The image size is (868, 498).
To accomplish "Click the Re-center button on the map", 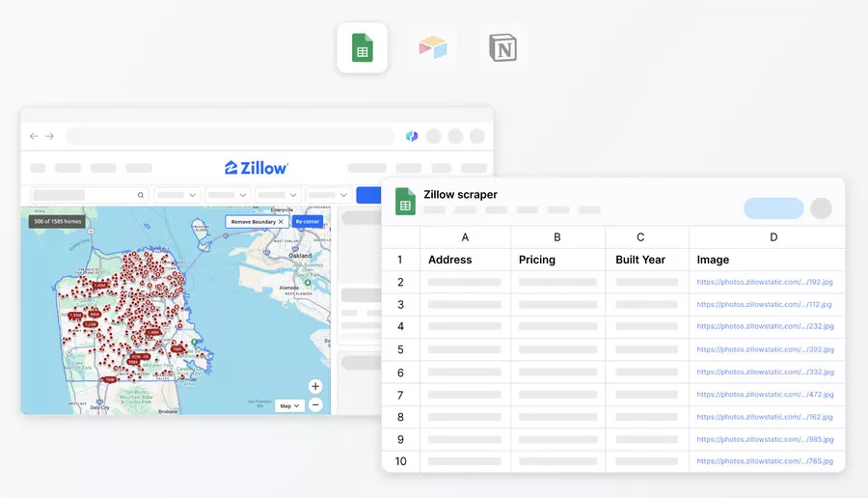I will click(308, 222).
